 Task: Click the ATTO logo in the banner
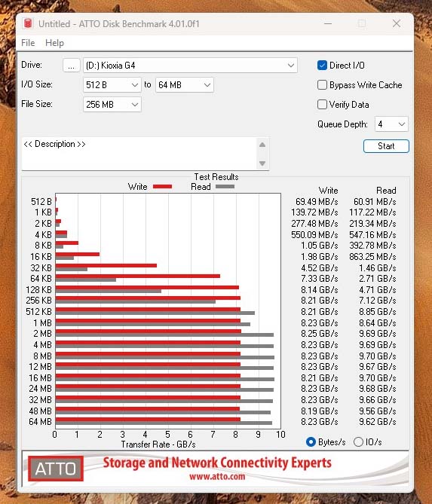point(56,469)
